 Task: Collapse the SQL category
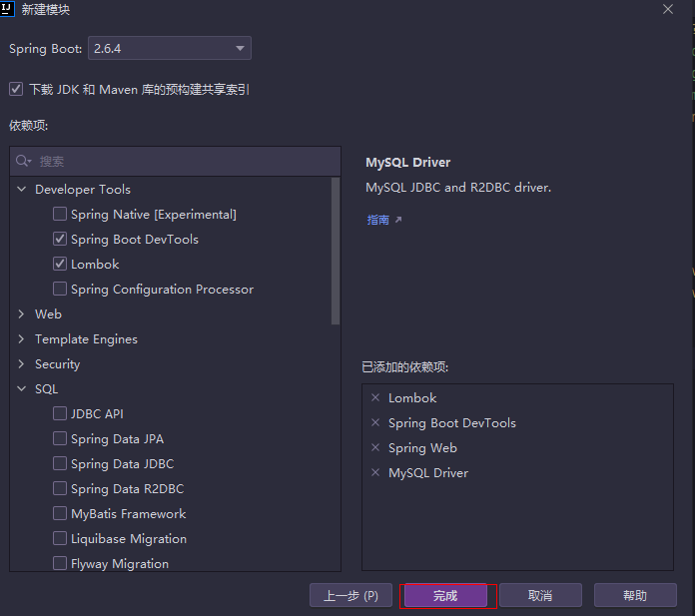21,389
